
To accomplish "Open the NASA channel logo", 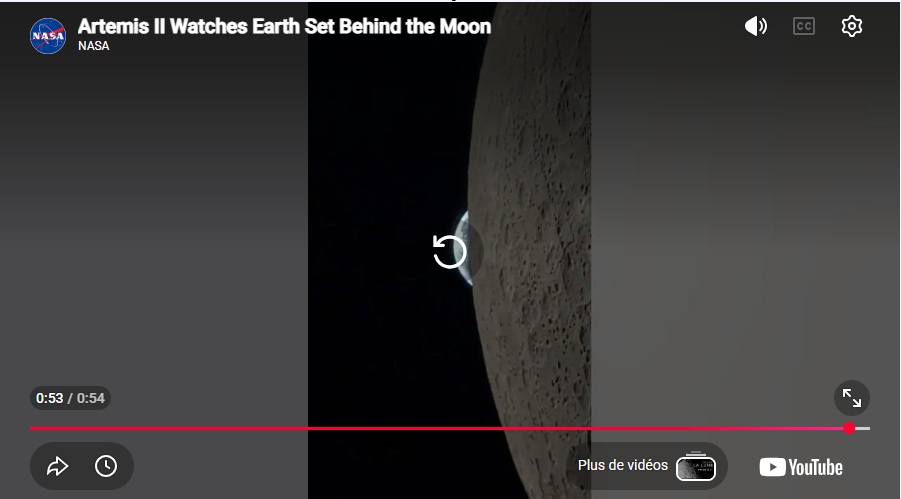I will tap(48, 36).
